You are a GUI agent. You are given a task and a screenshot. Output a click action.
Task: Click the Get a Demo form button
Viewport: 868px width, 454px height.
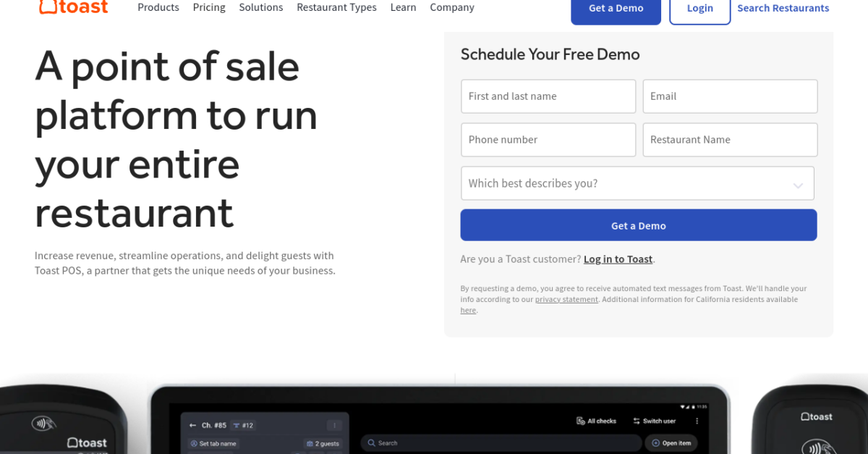click(x=638, y=224)
